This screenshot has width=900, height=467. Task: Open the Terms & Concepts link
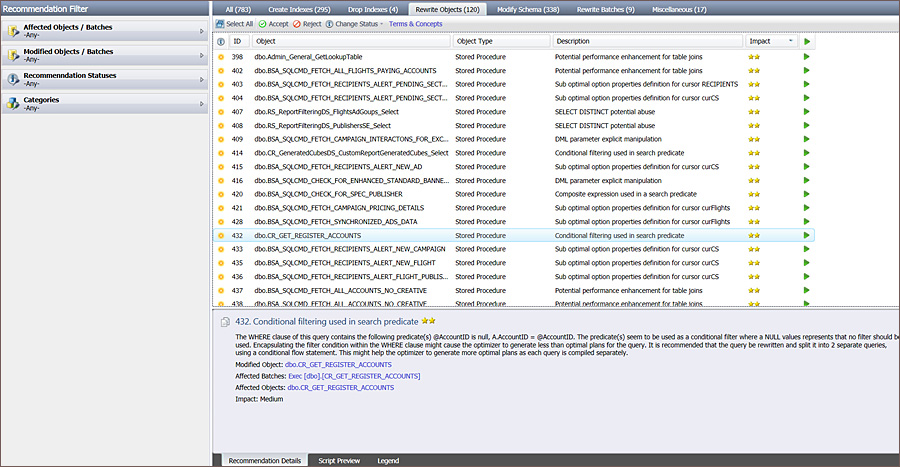[x=416, y=24]
